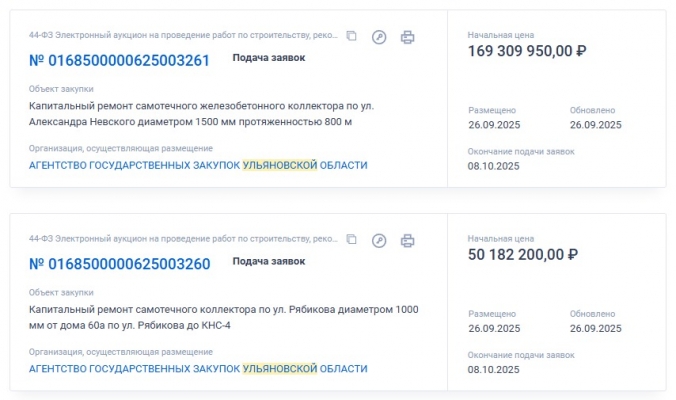Screen dimensions: 676x400
Task: Print the first procurement card
Action: (x=407, y=37)
